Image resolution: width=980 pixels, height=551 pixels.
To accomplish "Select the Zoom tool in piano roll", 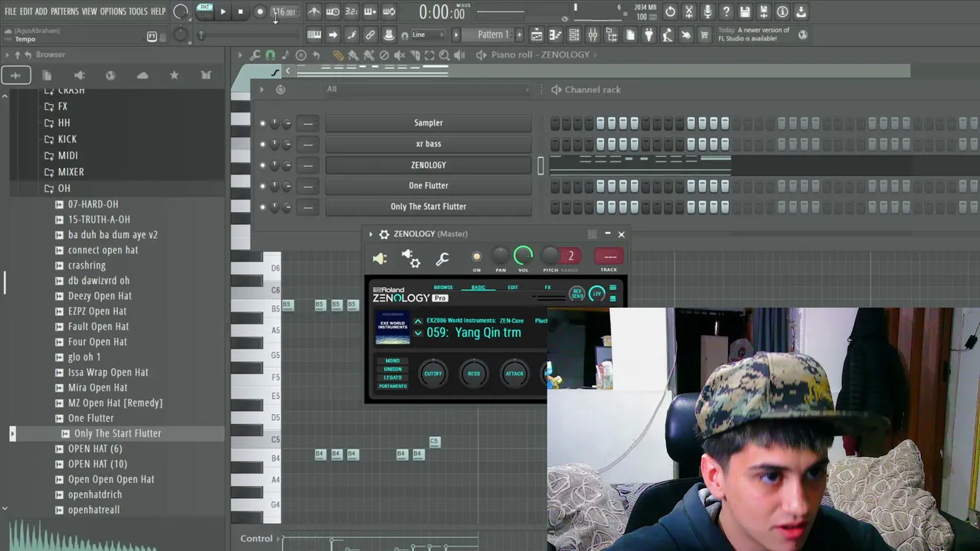I will (444, 55).
